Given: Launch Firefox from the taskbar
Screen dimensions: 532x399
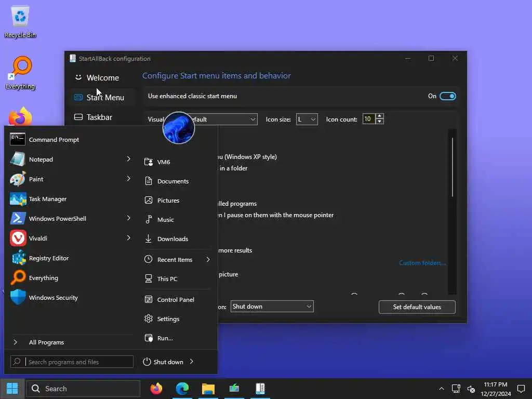Looking at the screenshot, I should click(x=156, y=389).
